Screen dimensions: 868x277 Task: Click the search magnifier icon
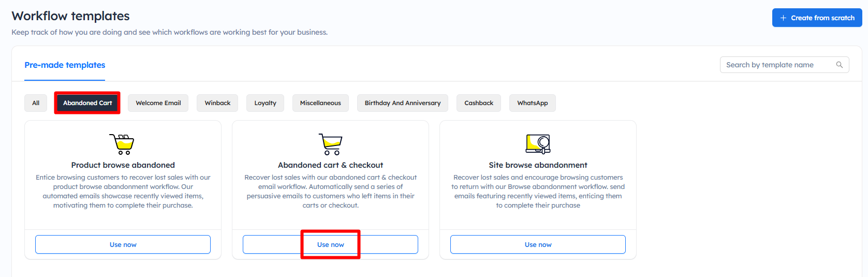point(839,65)
